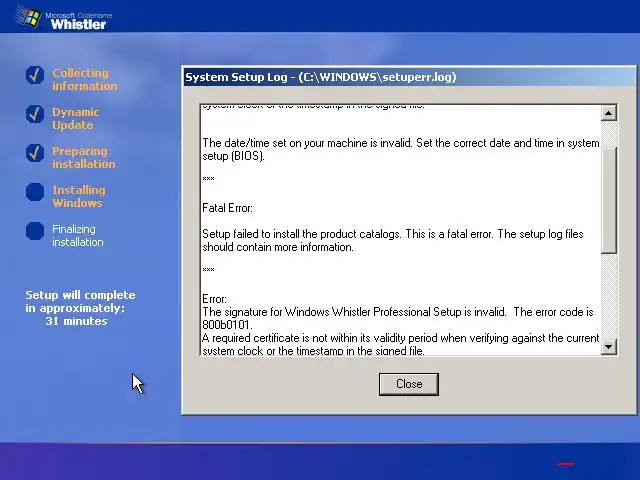Viewport: 640px width, 480px height.
Task: Click the 'Fatal Error:' line in the log
Action: pos(227,208)
